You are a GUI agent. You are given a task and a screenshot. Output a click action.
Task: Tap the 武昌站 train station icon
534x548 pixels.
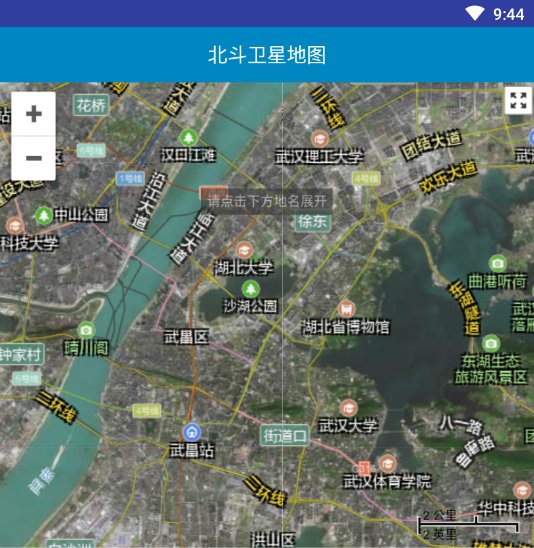[192, 433]
